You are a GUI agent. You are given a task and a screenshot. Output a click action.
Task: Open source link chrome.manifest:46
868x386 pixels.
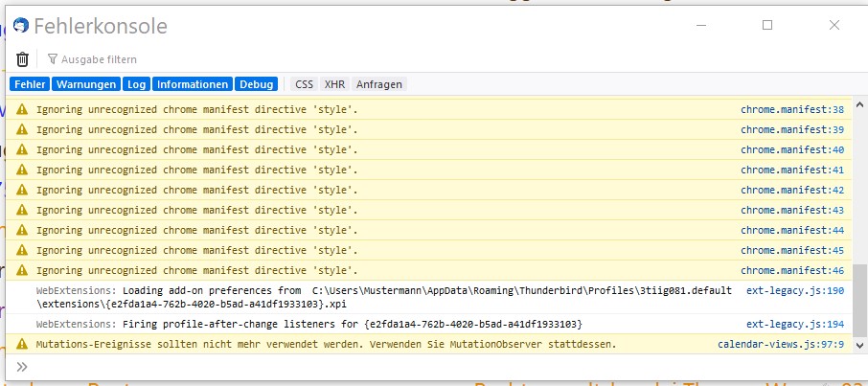coord(791,271)
